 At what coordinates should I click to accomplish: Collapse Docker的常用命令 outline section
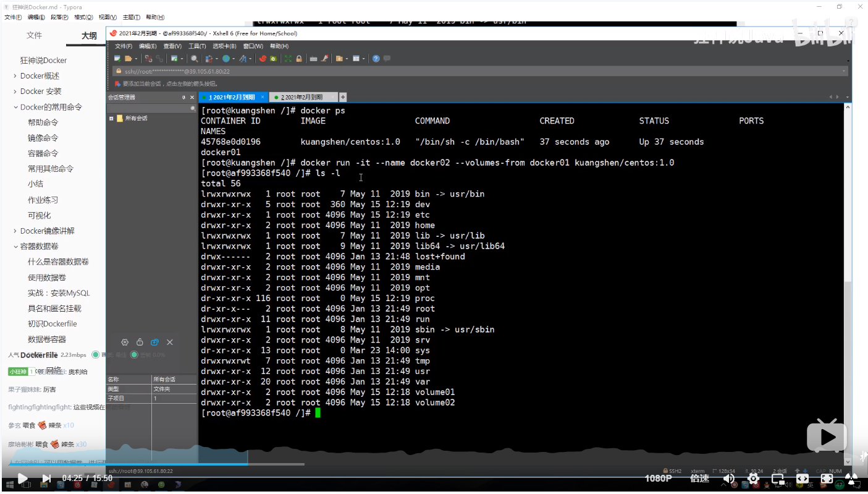[x=15, y=107]
